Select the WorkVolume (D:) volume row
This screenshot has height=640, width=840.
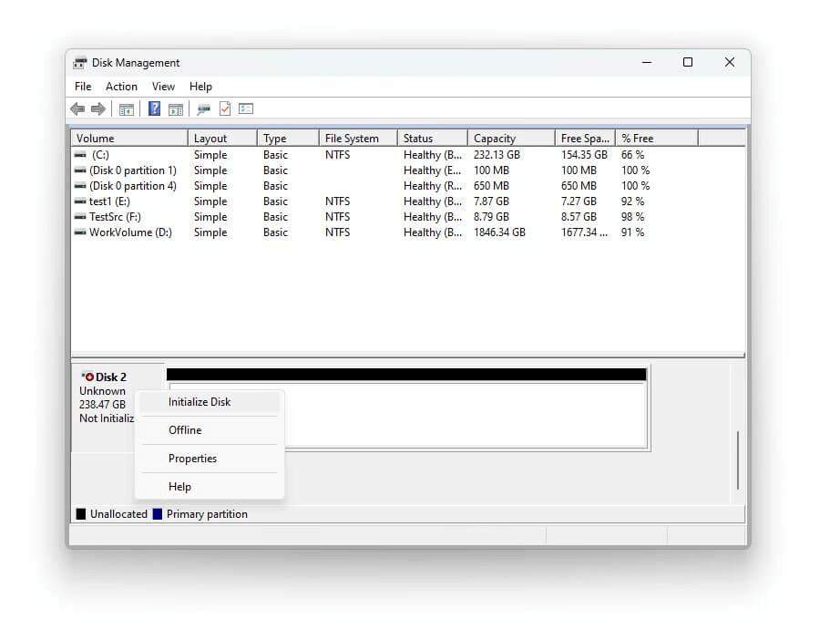click(407, 232)
